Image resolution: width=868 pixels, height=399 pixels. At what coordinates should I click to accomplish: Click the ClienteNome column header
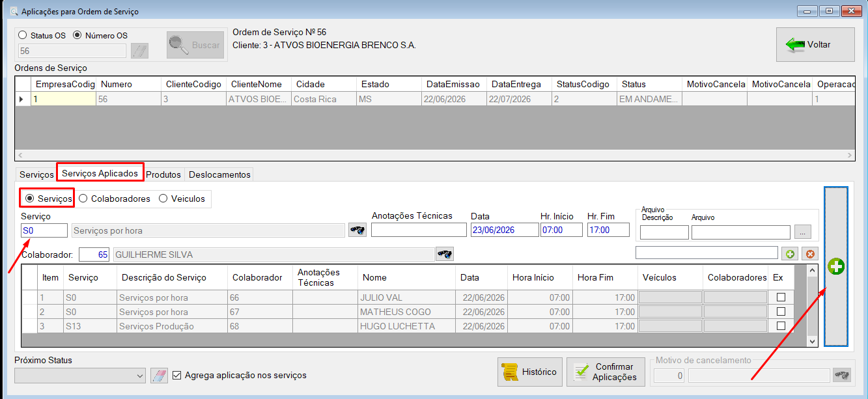coord(259,84)
